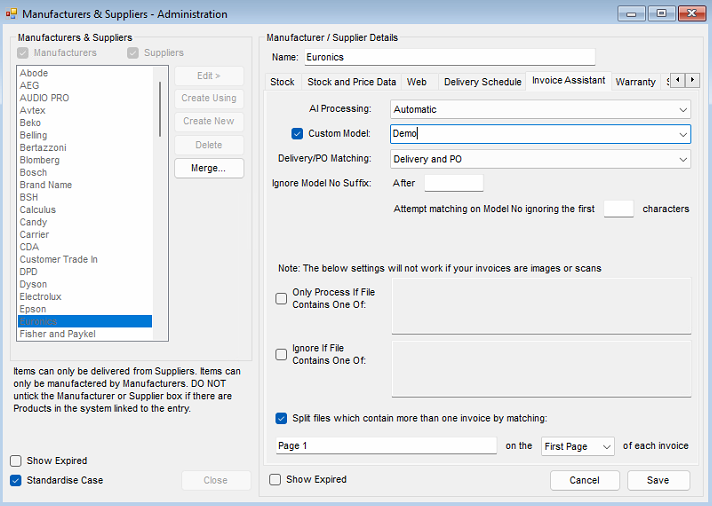
Task: Click the ignore first characters number box
Action: pyautogui.click(x=618, y=209)
